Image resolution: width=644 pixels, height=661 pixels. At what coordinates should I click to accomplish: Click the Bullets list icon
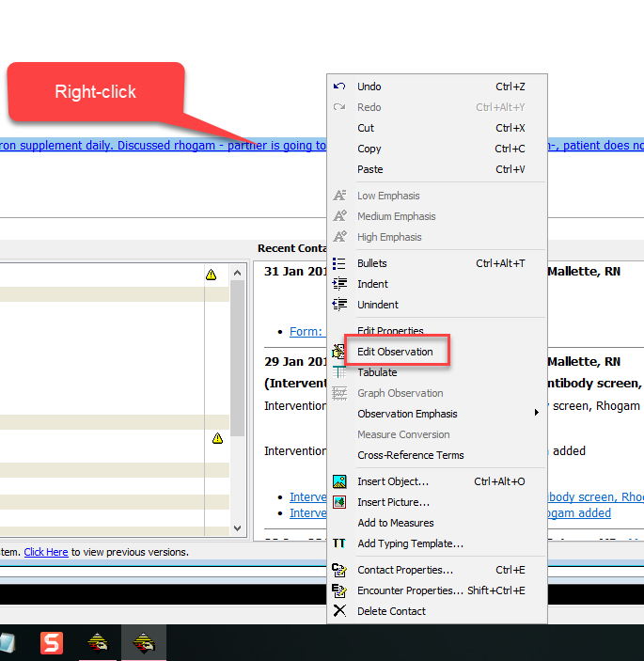click(339, 263)
